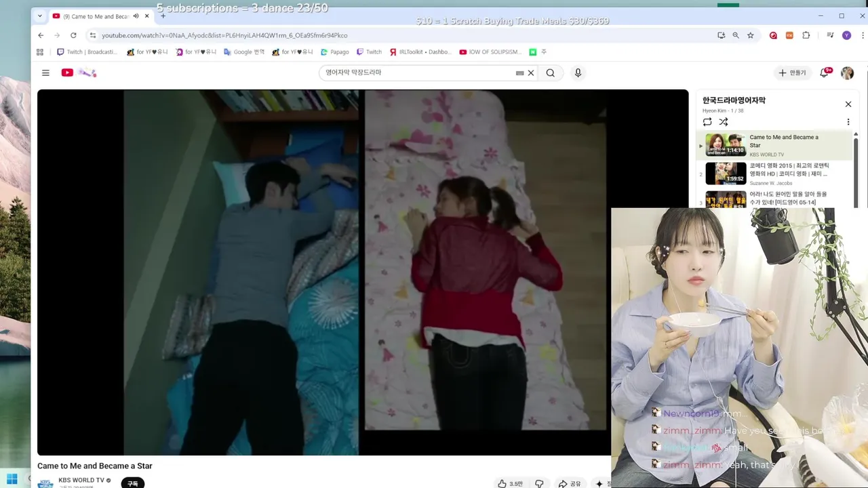Open KBS WORLD TV channel link

coord(81,480)
